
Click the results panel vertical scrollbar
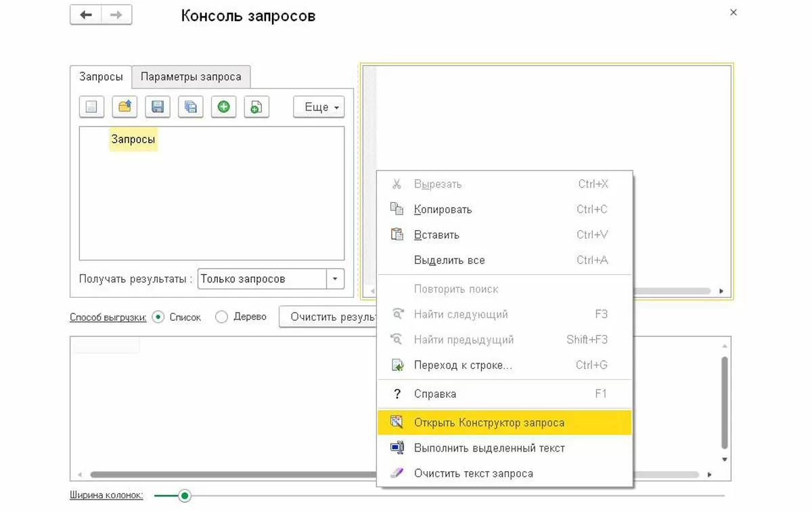(x=725, y=403)
